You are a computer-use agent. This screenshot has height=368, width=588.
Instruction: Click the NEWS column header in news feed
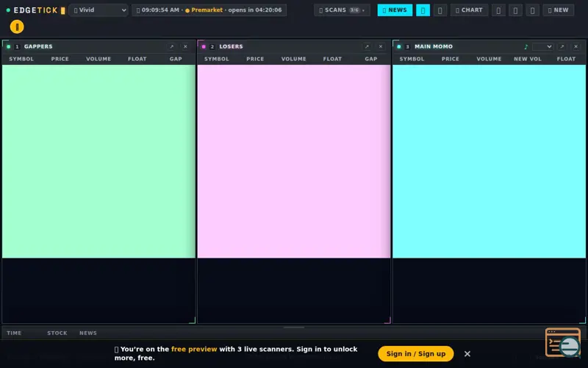pyautogui.click(x=88, y=333)
